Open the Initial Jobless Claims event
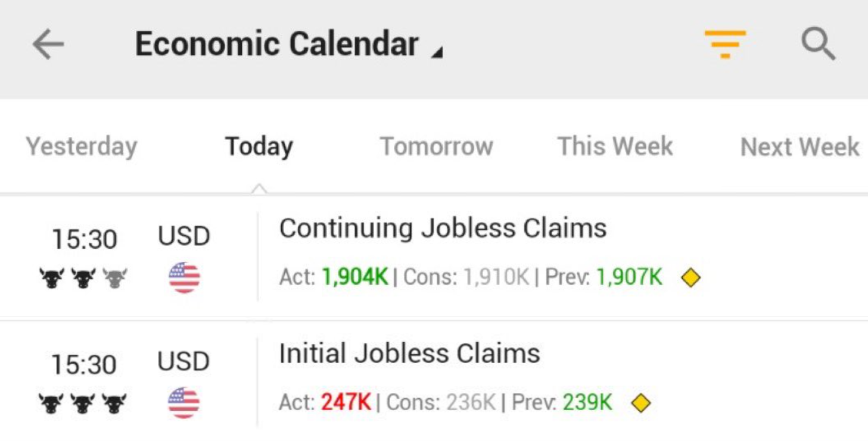The image size is (868, 441). coord(409,354)
